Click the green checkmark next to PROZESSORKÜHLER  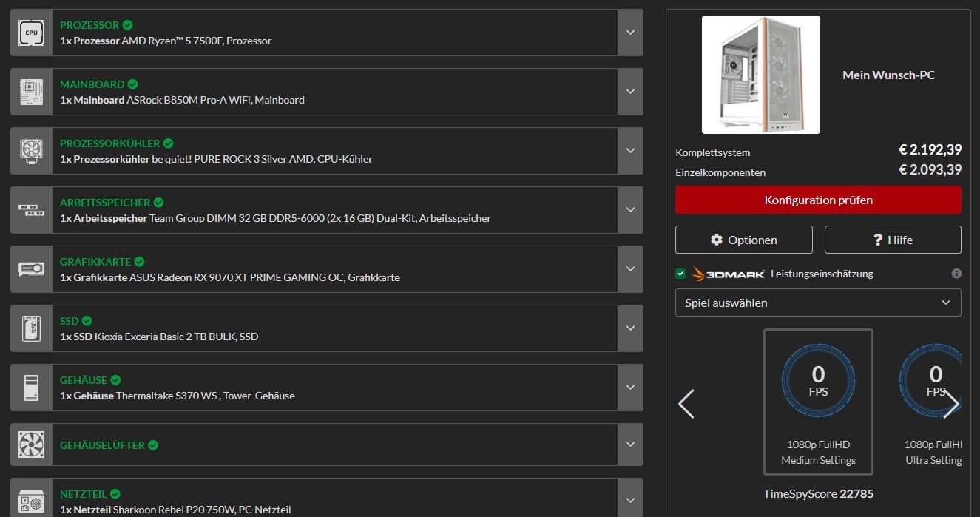tap(168, 143)
